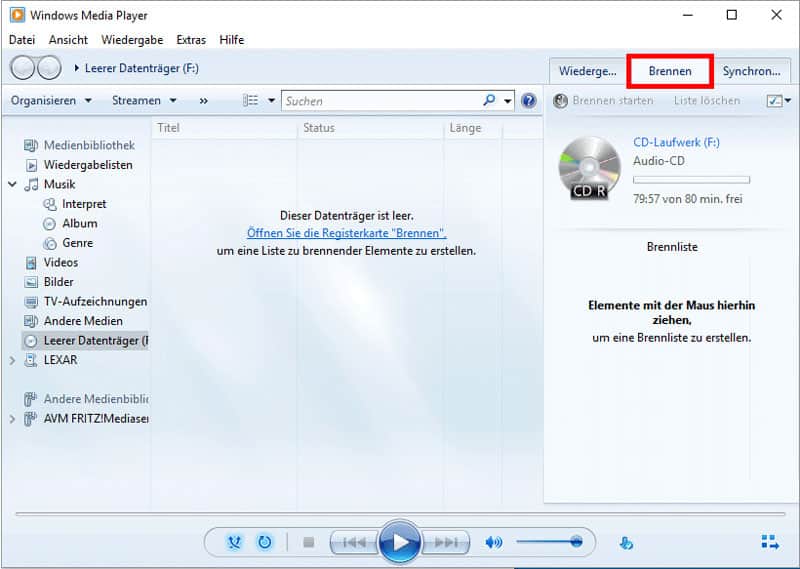800x569 pixels.
Task: Skip to next track
Action: click(445, 542)
